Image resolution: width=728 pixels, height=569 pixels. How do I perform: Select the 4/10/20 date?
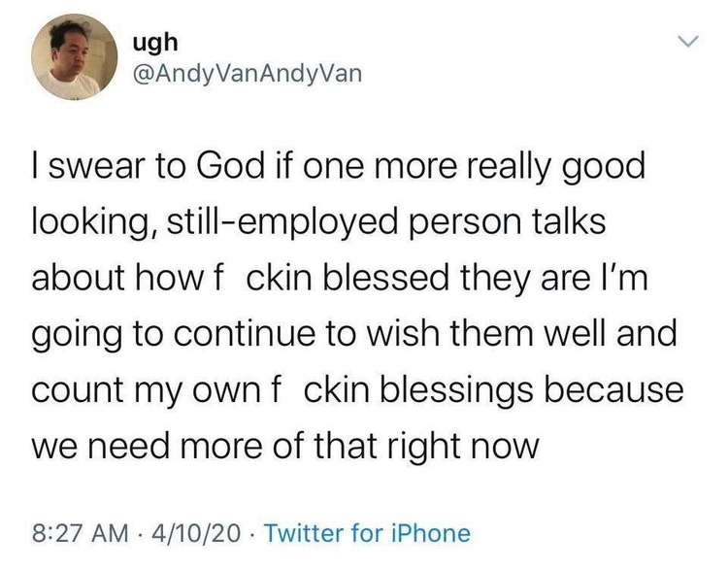[x=198, y=533]
